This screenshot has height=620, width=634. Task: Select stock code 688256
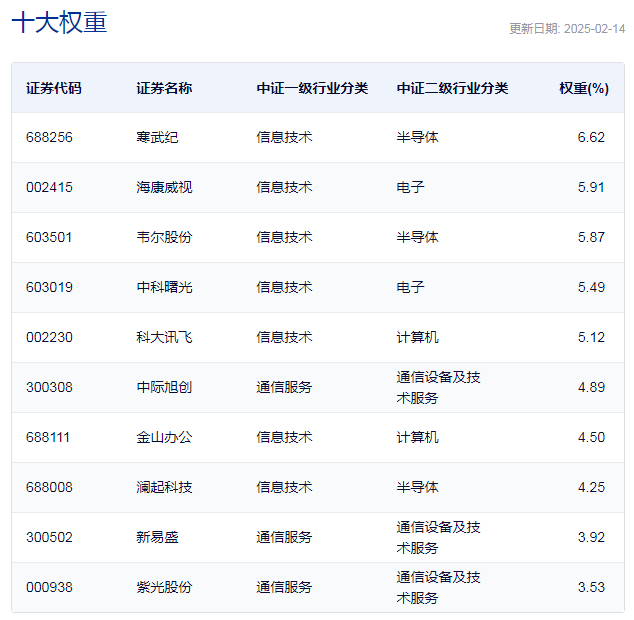coord(49,138)
